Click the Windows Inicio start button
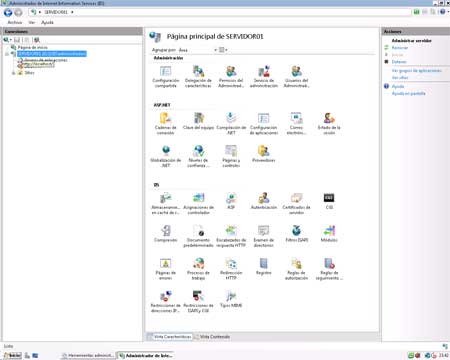The width and height of the screenshot is (450, 360). click(x=12, y=356)
